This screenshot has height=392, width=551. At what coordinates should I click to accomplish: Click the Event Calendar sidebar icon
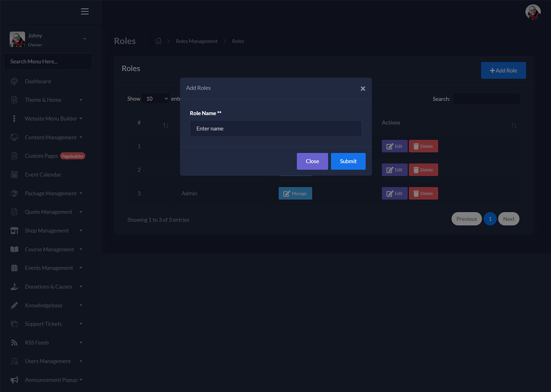(x=15, y=175)
